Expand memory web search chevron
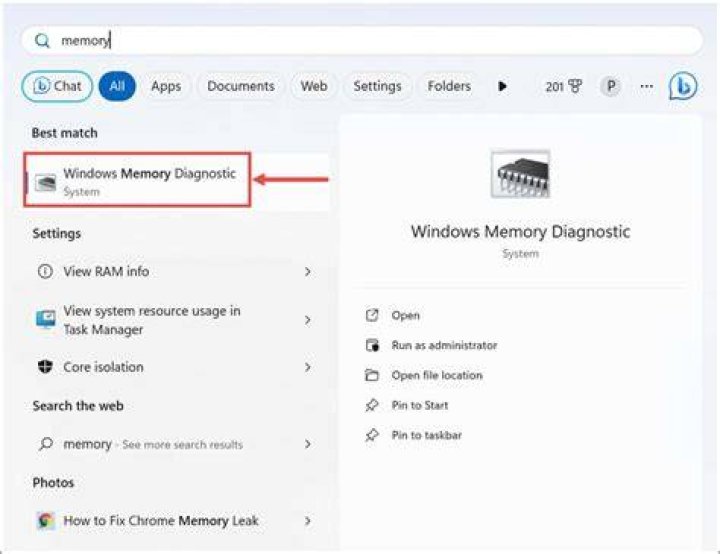This screenshot has width=720, height=554. 308,444
